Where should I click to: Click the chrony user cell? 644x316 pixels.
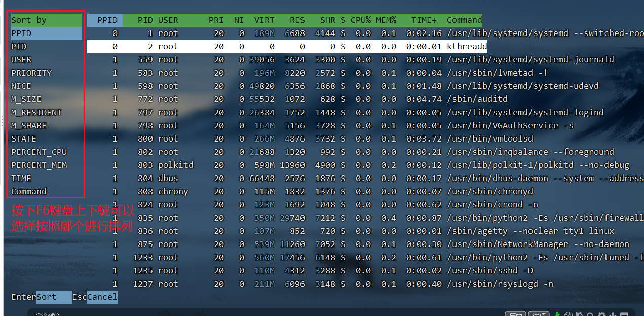(x=173, y=192)
